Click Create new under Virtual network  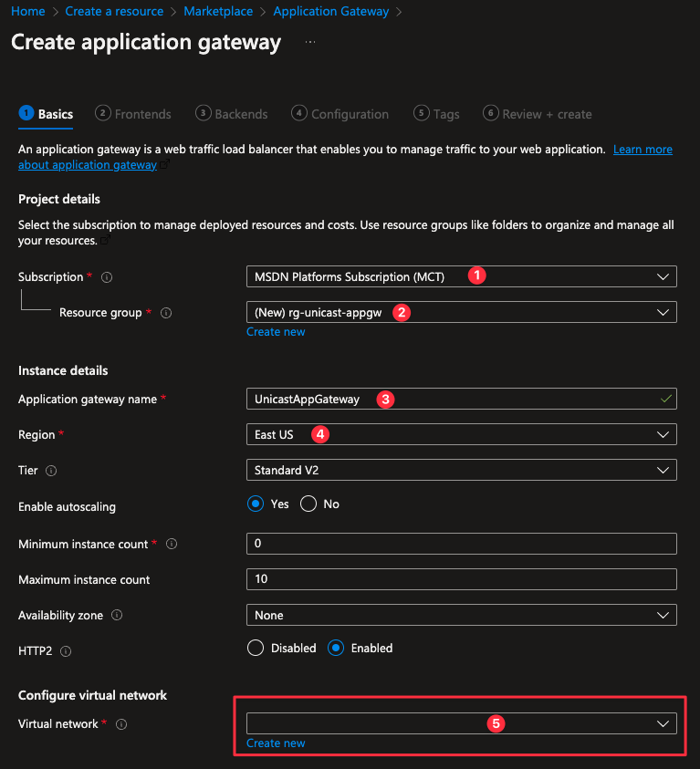click(x=276, y=743)
